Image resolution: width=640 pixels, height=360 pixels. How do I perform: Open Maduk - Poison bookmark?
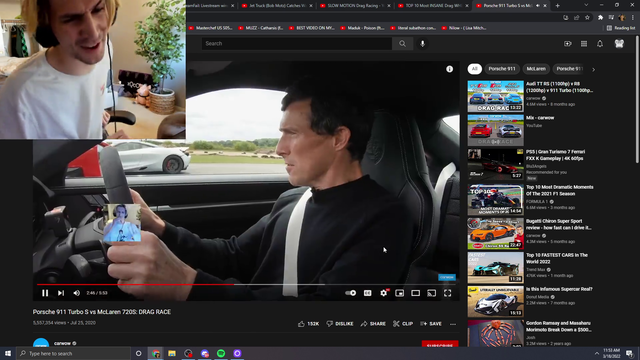click(x=362, y=28)
